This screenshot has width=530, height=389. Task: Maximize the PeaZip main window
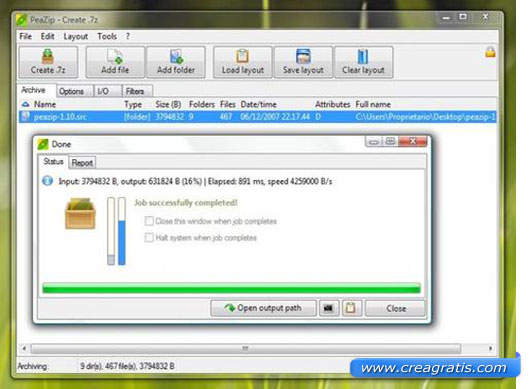pos(463,17)
